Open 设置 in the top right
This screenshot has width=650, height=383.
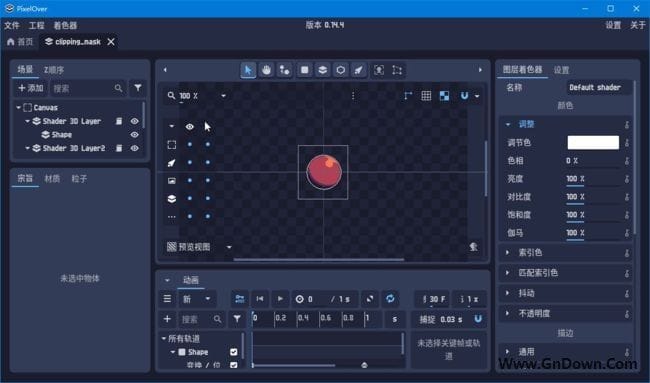pos(613,25)
